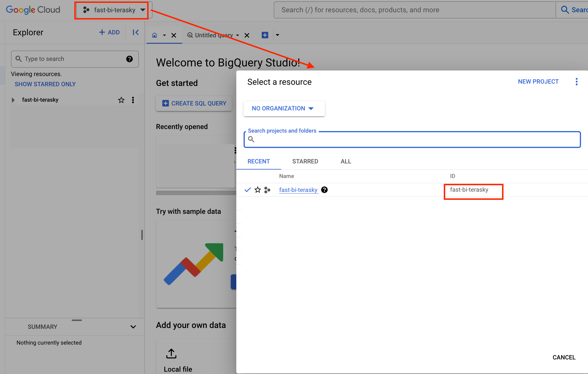The height and width of the screenshot is (374, 588).
Task: Click the Local file upload icon
Action: tap(171, 354)
